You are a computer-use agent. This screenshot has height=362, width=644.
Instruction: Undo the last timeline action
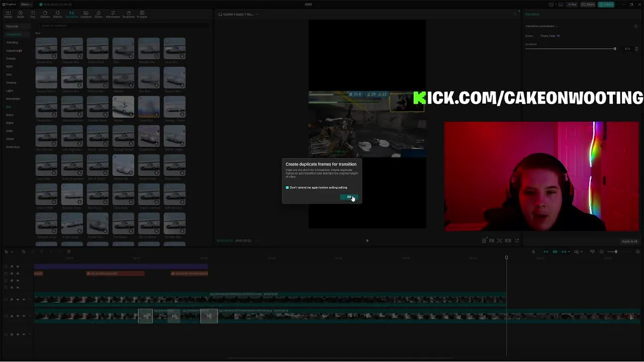(x=23, y=251)
